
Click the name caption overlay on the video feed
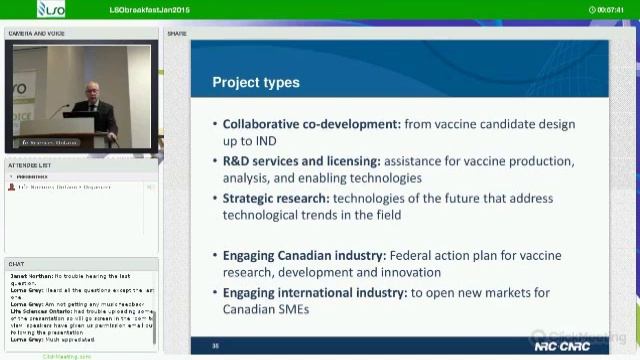click(x=50, y=142)
